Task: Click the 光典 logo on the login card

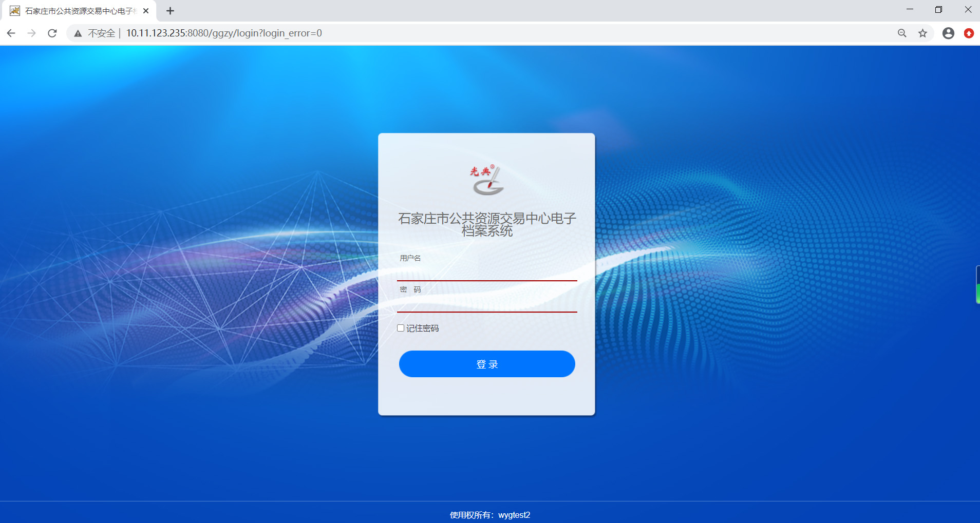Action: coord(487,180)
